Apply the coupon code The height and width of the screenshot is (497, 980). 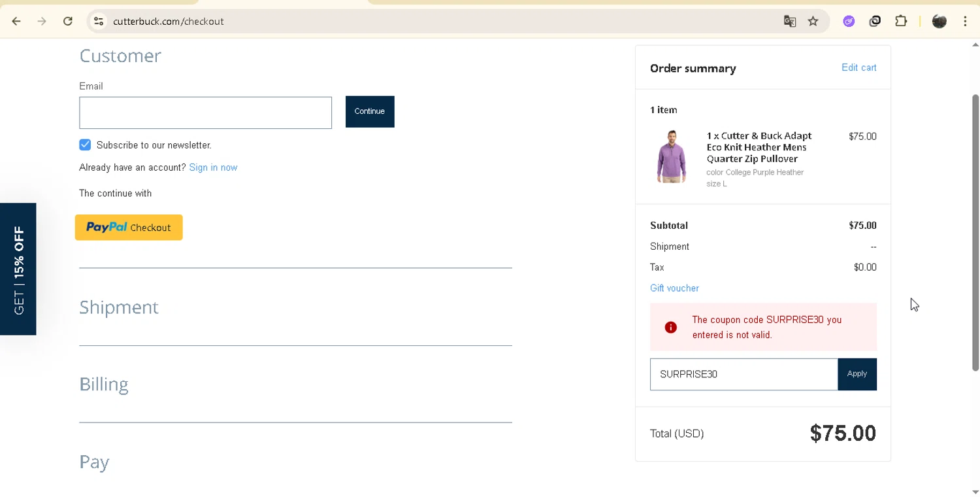click(857, 374)
